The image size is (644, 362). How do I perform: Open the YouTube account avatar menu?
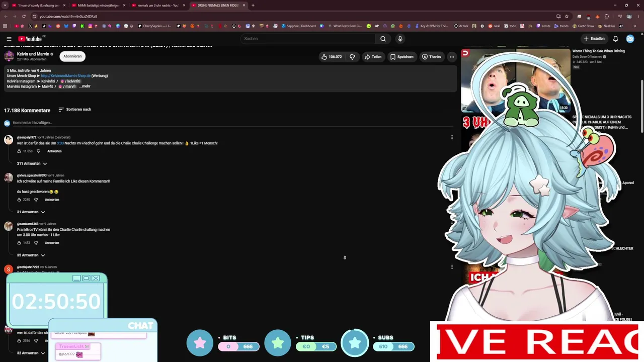pos(630,39)
